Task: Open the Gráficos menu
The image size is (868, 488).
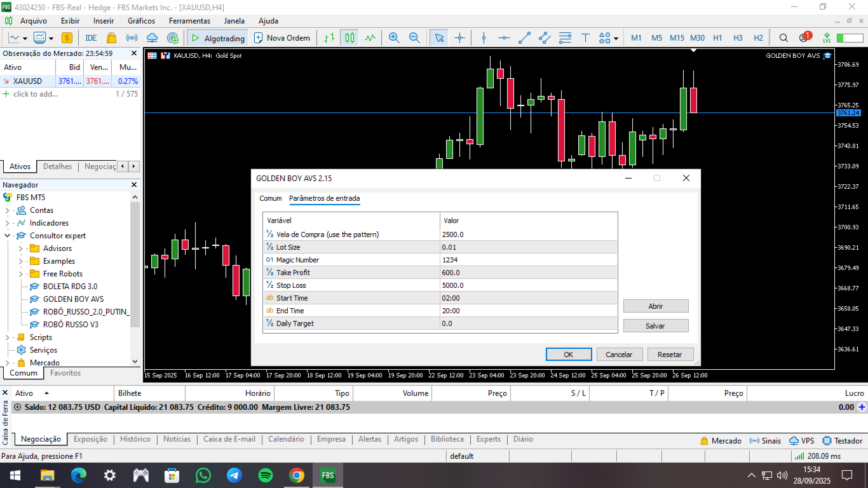Action: pos(141,21)
